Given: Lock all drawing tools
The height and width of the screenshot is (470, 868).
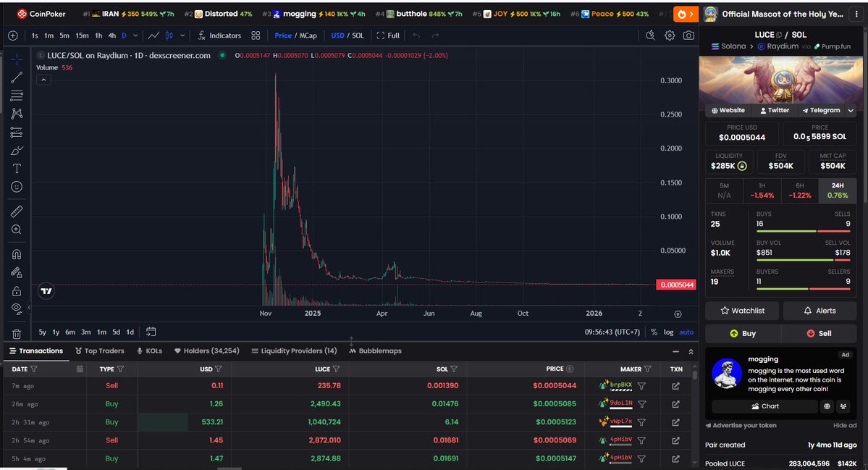Looking at the screenshot, I should pos(17,291).
